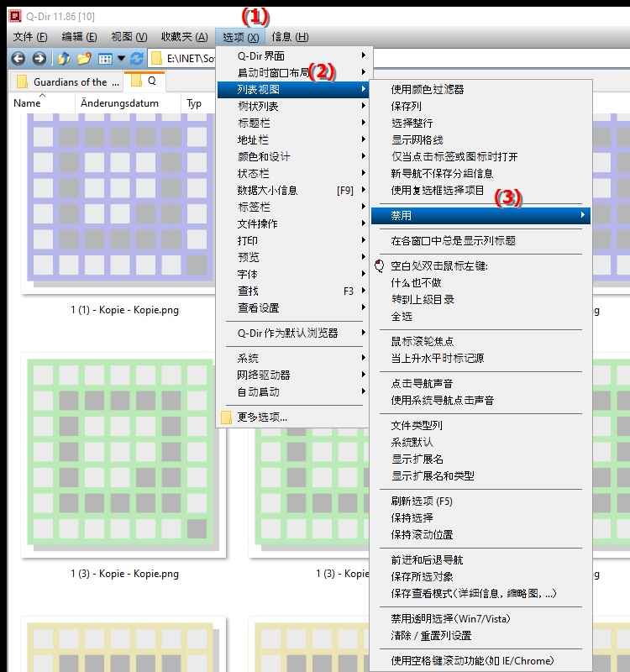Toggle 鼠标滚轮焦点 option

(480, 342)
